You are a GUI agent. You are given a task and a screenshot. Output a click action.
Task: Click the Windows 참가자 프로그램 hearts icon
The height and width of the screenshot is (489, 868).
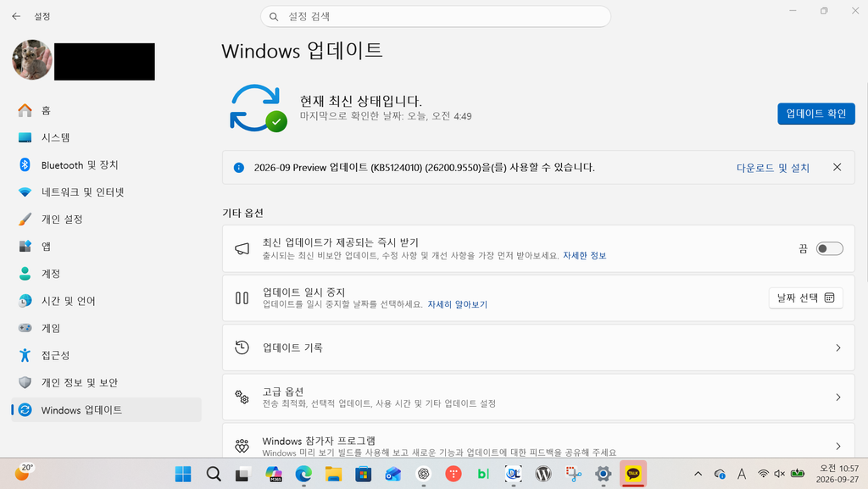click(x=242, y=446)
